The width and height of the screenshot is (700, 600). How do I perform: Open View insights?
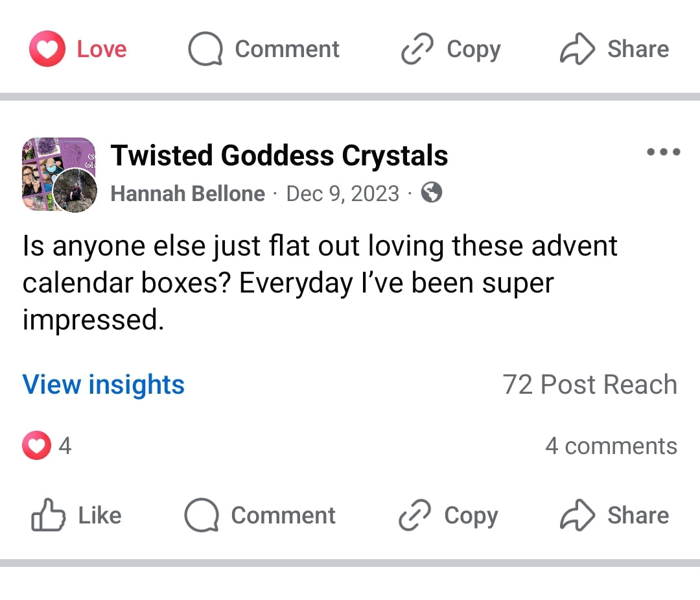tap(103, 384)
